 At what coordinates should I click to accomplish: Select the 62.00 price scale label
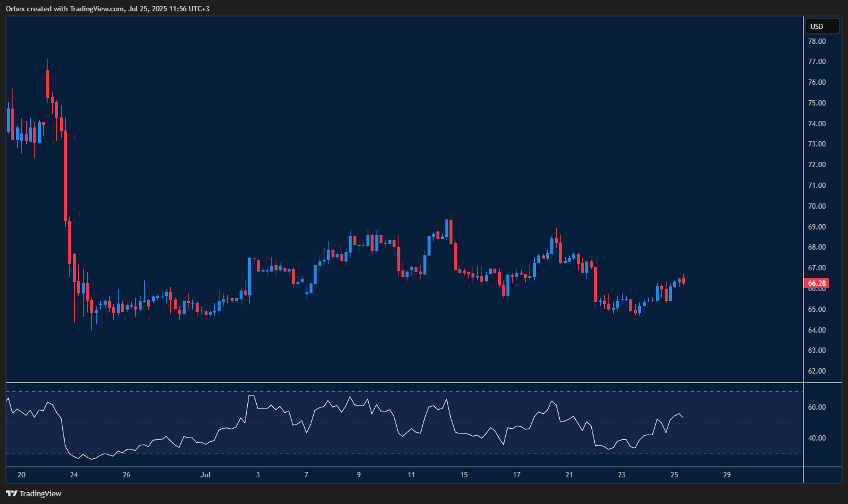(817, 371)
